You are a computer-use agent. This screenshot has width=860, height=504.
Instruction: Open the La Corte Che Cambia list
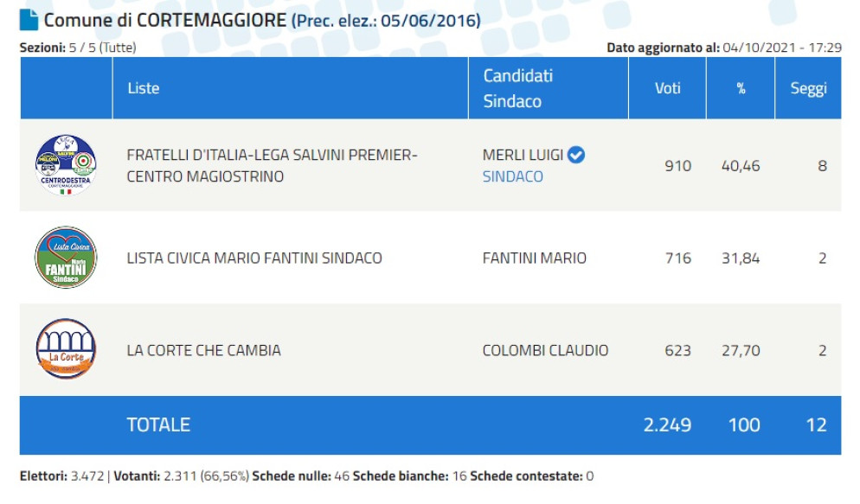(204, 350)
